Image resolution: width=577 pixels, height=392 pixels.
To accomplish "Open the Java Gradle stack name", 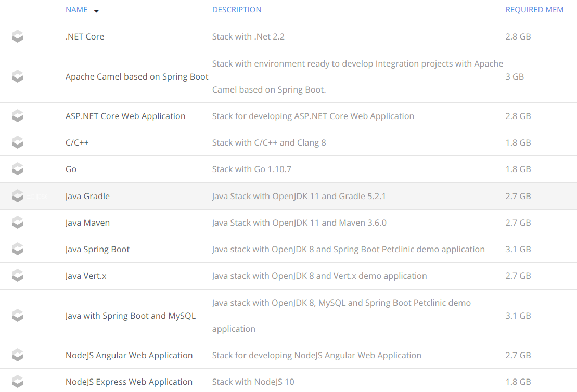I will [x=87, y=197].
